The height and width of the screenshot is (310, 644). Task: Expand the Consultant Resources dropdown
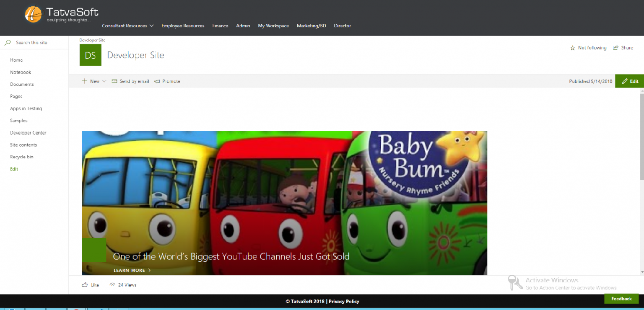pos(151,26)
